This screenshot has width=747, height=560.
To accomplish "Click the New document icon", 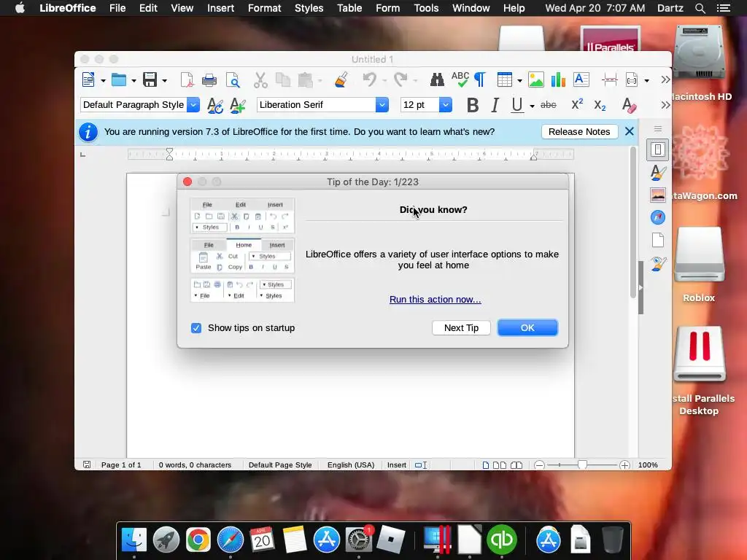I will (88, 79).
